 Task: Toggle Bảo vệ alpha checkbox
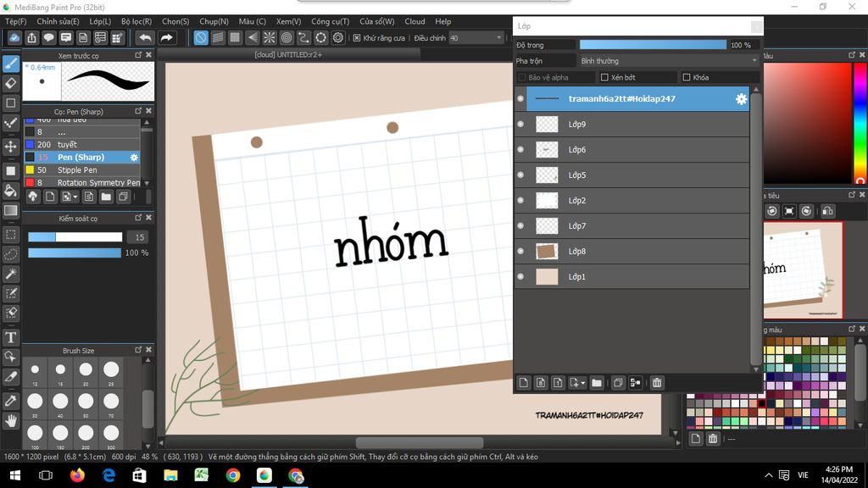(x=522, y=77)
